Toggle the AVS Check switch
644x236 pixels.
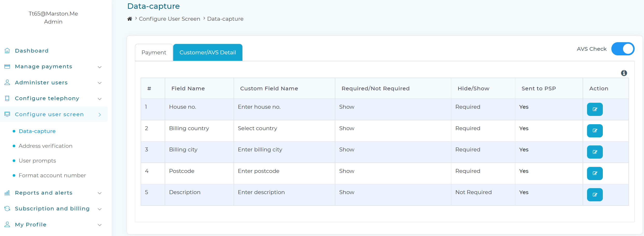(x=623, y=49)
